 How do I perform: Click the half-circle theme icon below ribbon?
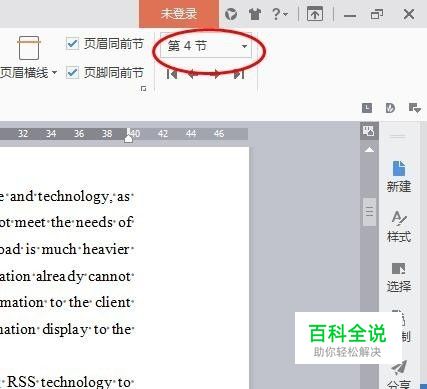[x=390, y=108]
